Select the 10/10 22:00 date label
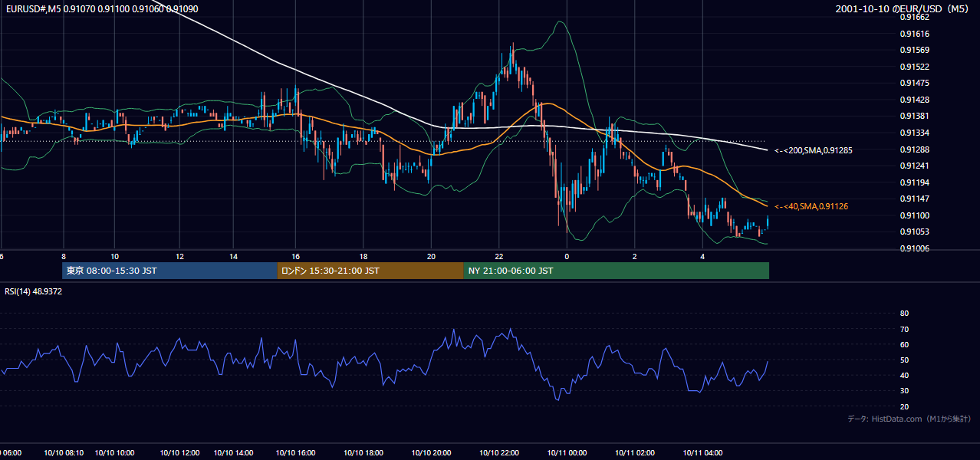 coord(498,453)
